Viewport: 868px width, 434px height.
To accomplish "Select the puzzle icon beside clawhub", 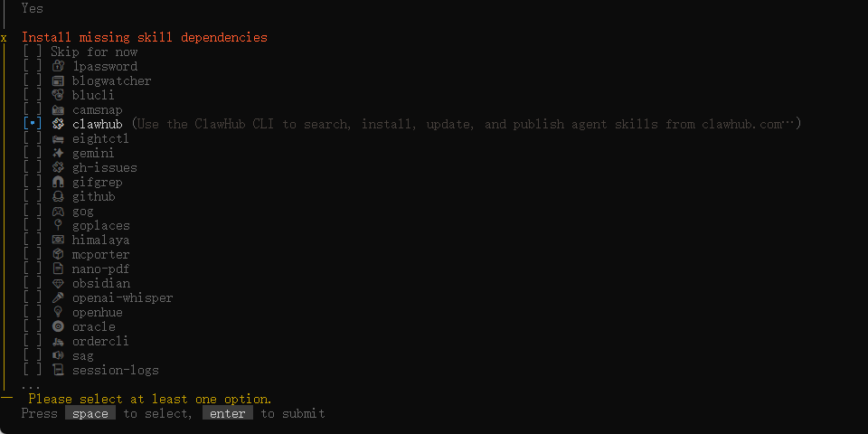I will click(58, 124).
